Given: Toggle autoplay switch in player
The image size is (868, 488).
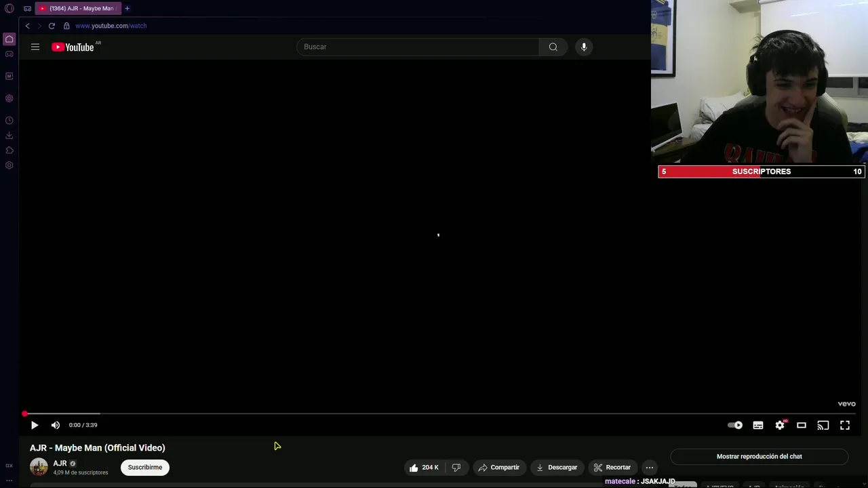Looking at the screenshot, I should point(735,425).
